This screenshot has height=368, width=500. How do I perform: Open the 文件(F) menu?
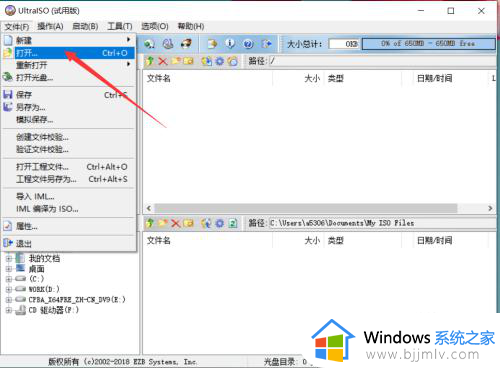(17, 26)
